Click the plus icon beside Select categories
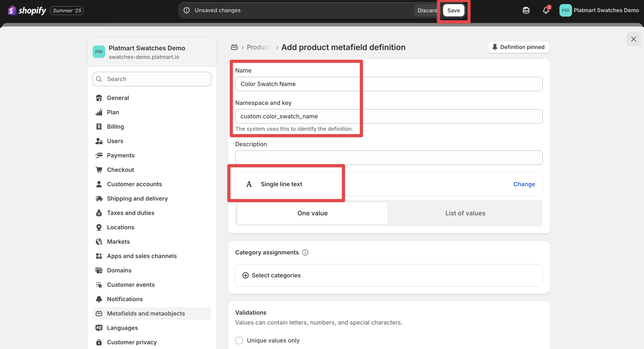The width and height of the screenshot is (644, 349). coord(246,275)
